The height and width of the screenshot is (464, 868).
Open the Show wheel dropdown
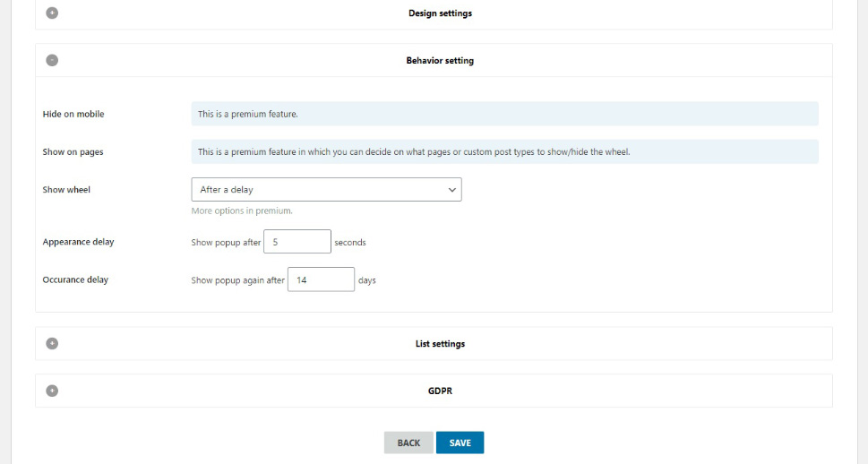coord(326,189)
